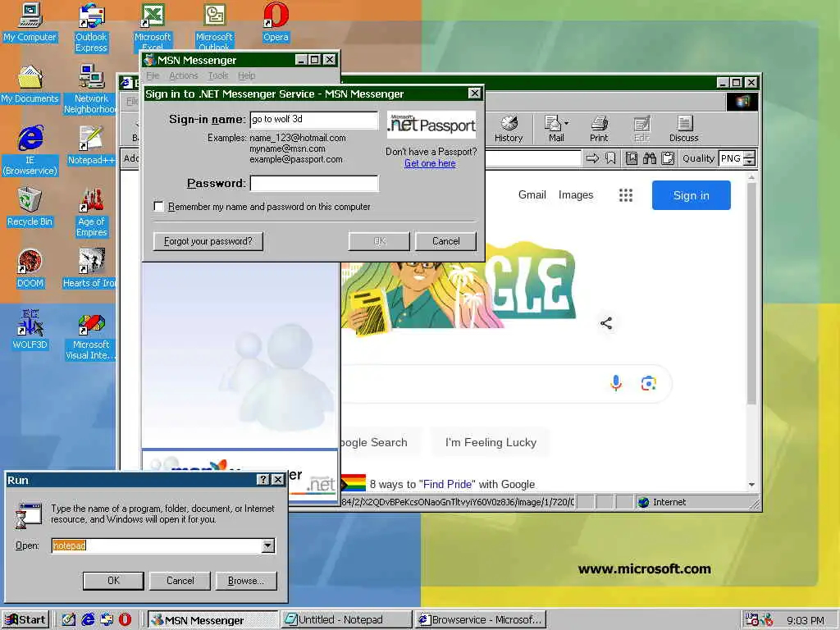Image resolution: width=840 pixels, height=630 pixels.
Task: Select the Outlook Express desktop icon
Action: 91,27
